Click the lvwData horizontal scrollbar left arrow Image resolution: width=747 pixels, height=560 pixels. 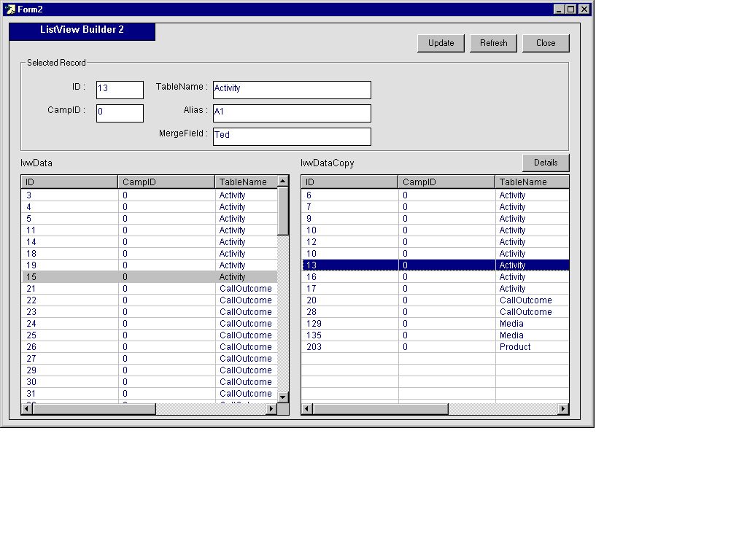point(27,409)
